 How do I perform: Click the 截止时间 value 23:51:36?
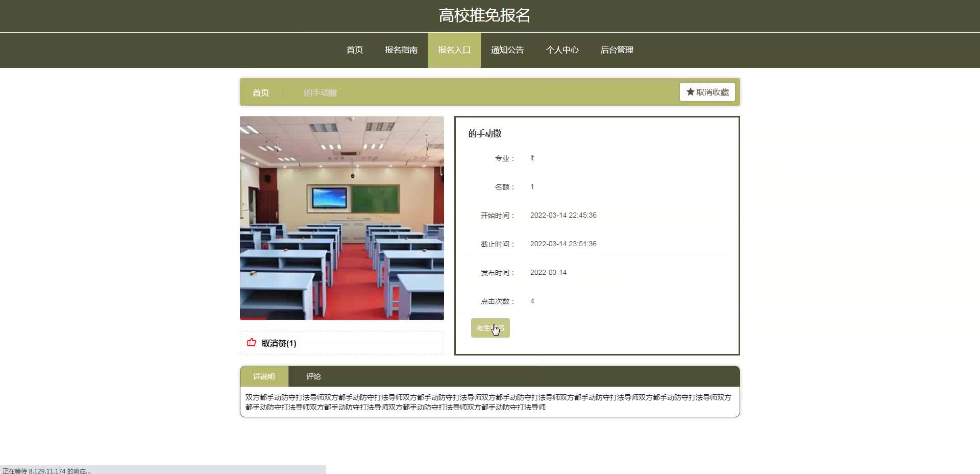(563, 244)
